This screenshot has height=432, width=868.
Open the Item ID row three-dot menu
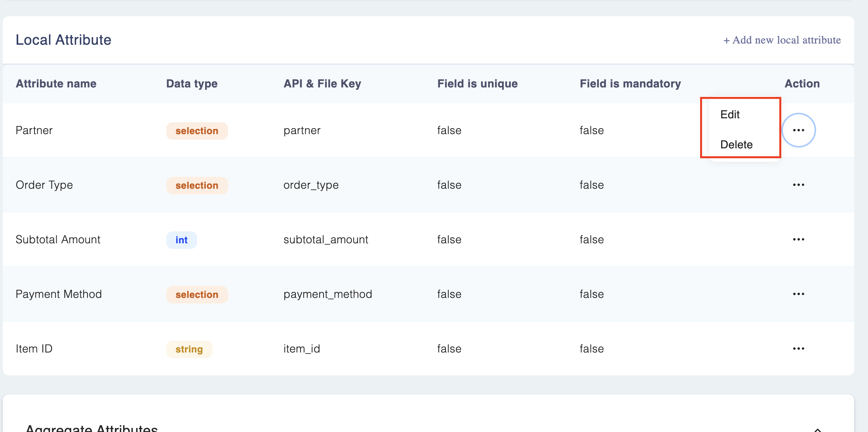tap(798, 349)
